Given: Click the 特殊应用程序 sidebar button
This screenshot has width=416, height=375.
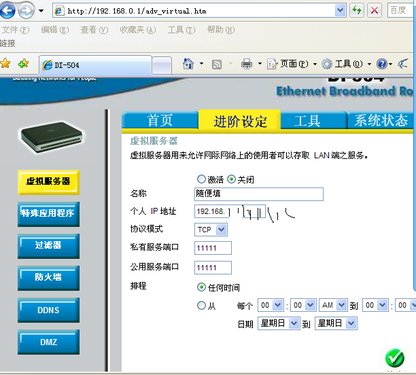Looking at the screenshot, I should coord(48,214).
